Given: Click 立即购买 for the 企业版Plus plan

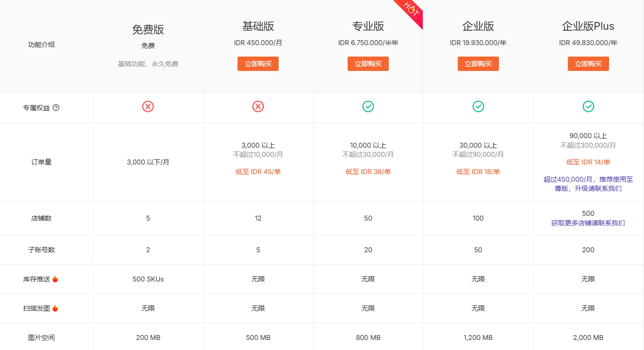Looking at the screenshot, I should pyautogui.click(x=588, y=63).
